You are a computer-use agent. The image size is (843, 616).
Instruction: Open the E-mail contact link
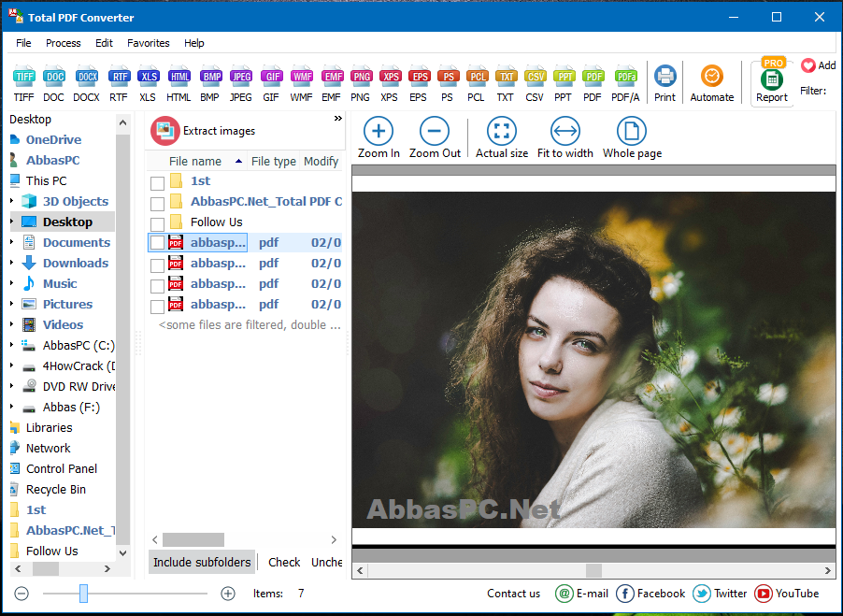pos(581,594)
